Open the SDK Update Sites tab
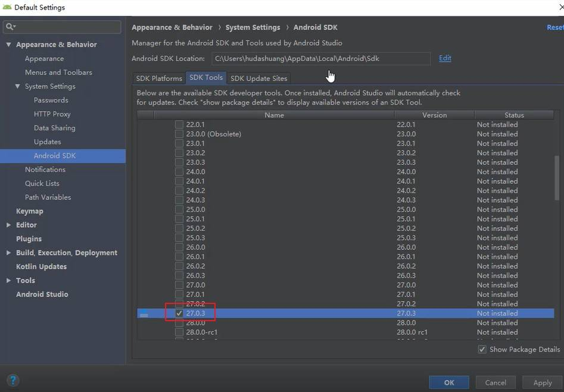Viewport: 564px width, 392px height. (x=258, y=79)
